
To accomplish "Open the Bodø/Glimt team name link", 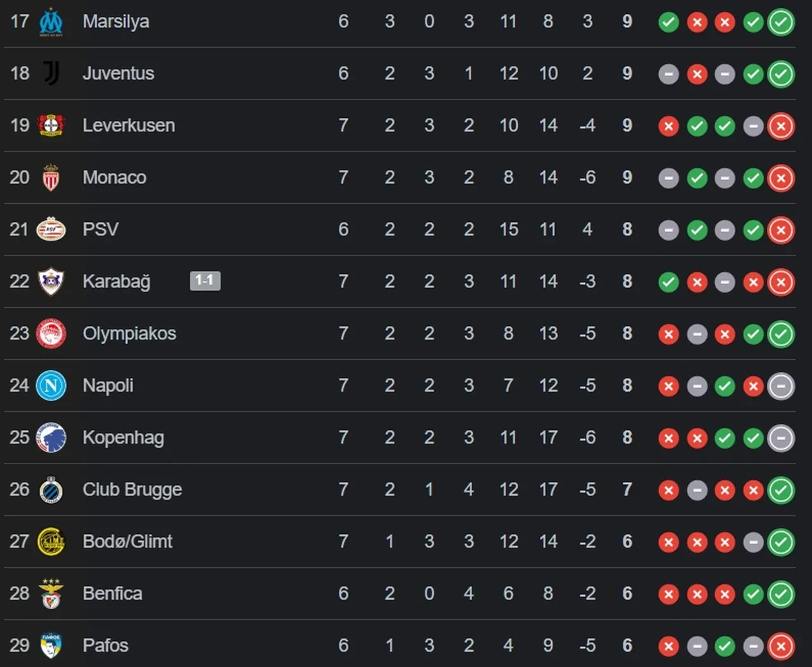I will tap(128, 541).
